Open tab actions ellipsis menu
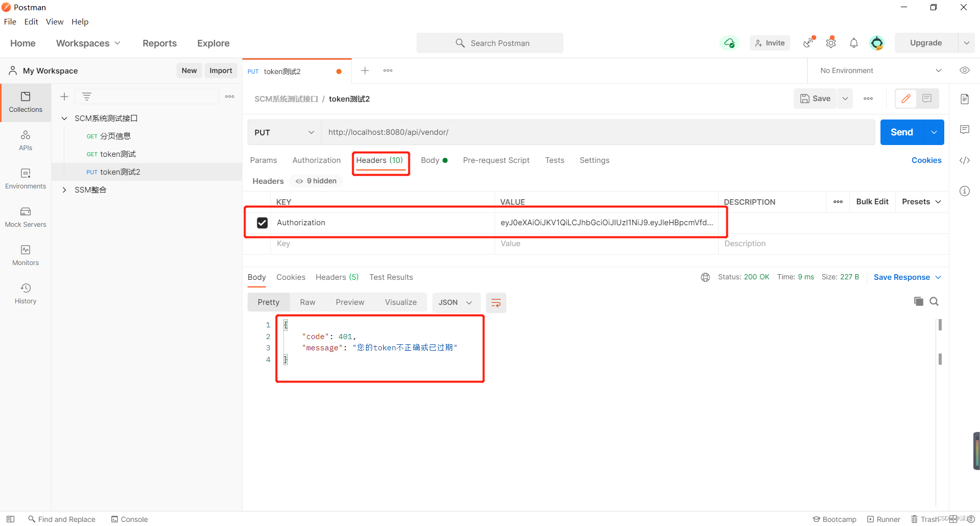This screenshot has height=526, width=980. (x=388, y=70)
